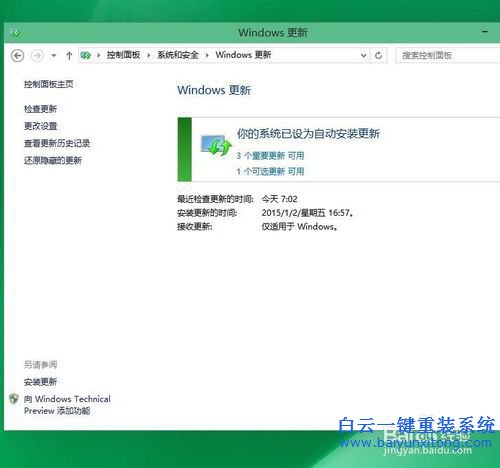Open 更改设置 in the sidebar
This screenshot has height=468, width=500.
point(40,126)
